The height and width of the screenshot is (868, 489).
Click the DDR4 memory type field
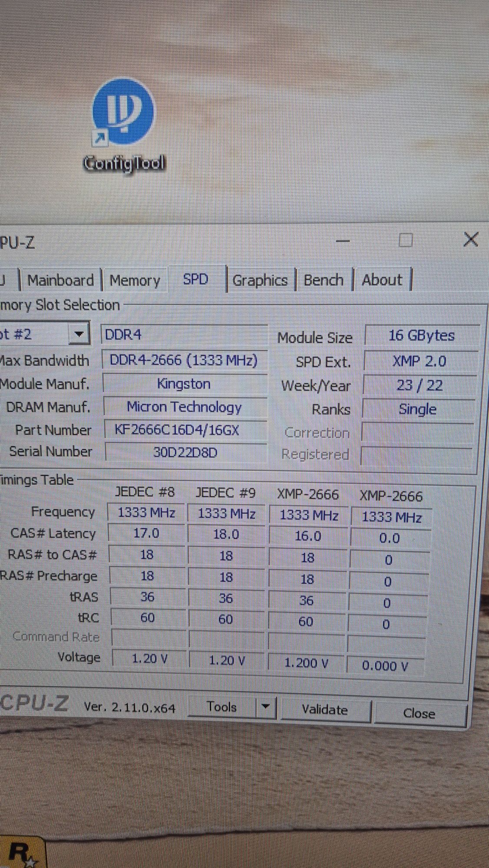184,335
